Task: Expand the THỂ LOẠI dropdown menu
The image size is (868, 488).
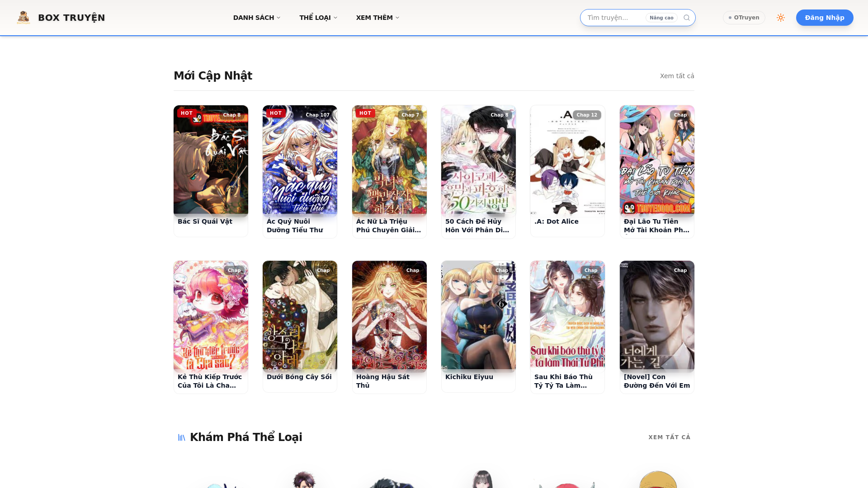Action: point(318,18)
